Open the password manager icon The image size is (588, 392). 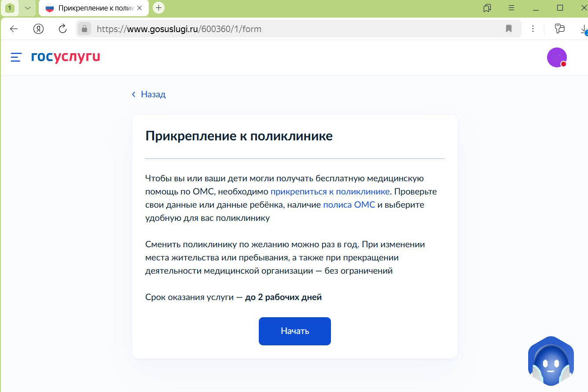point(559,28)
